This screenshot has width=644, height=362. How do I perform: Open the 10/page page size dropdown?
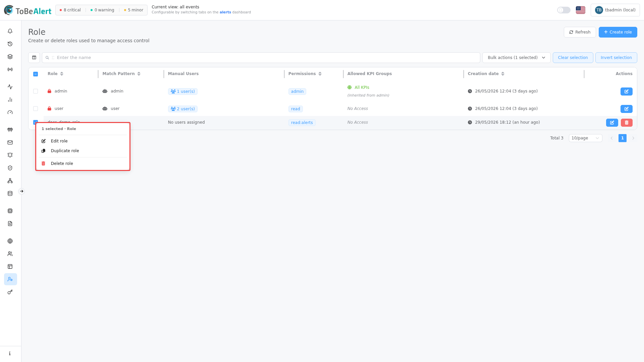pos(585,138)
